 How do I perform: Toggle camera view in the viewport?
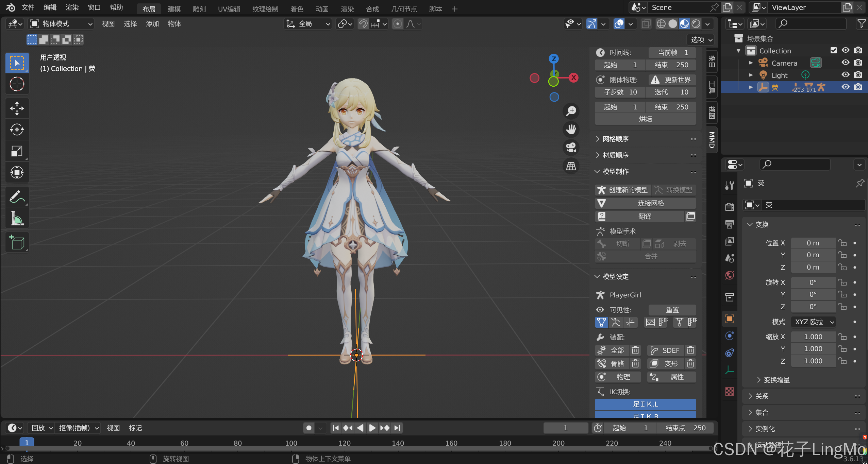point(571,148)
